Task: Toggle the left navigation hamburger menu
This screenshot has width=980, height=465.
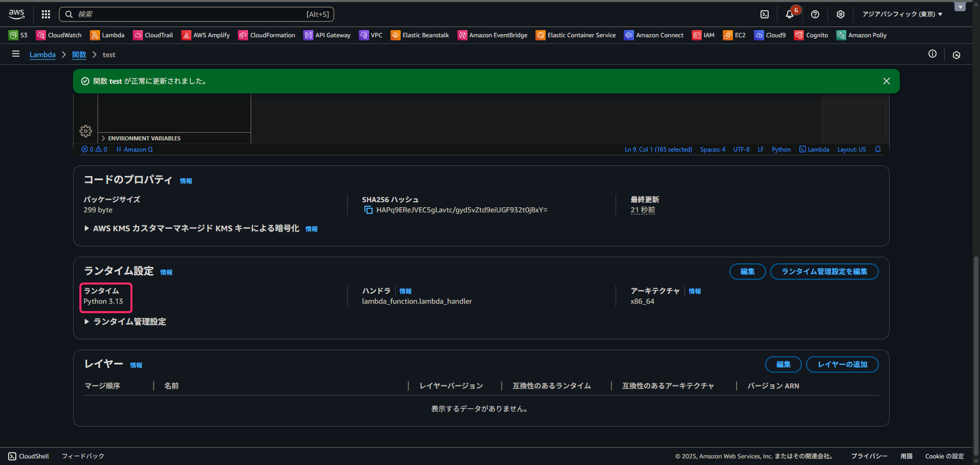Action: (x=16, y=54)
